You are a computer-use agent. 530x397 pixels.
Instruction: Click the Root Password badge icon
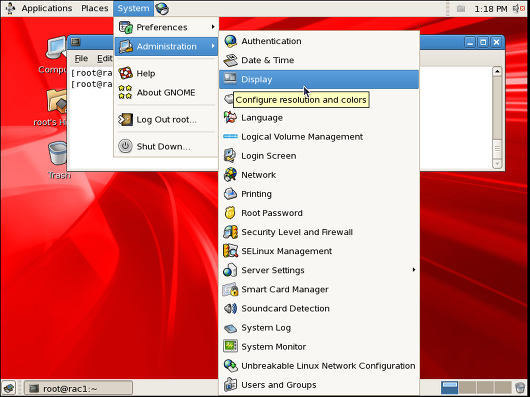231,213
